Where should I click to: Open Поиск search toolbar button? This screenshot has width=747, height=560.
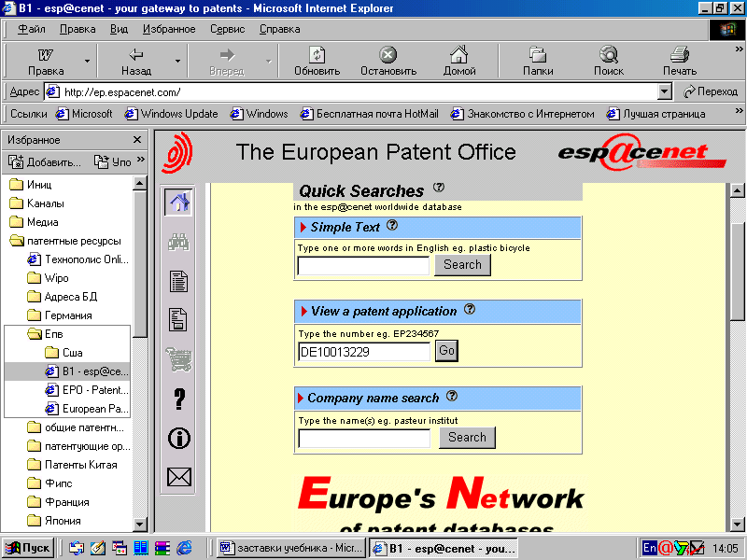point(609,61)
